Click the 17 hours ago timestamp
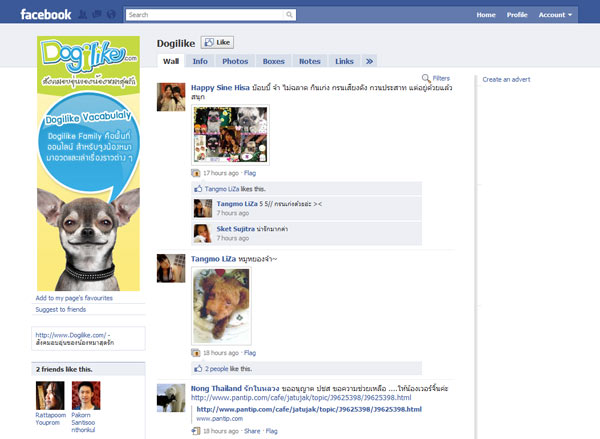This screenshot has height=439, width=600. click(x=221, y=173)
